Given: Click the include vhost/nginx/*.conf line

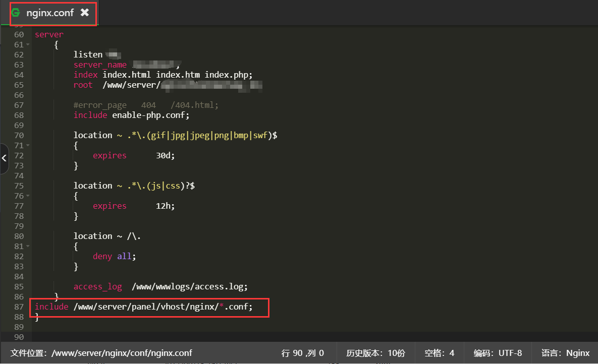Looking at the screenshot, I should point(144,307).
